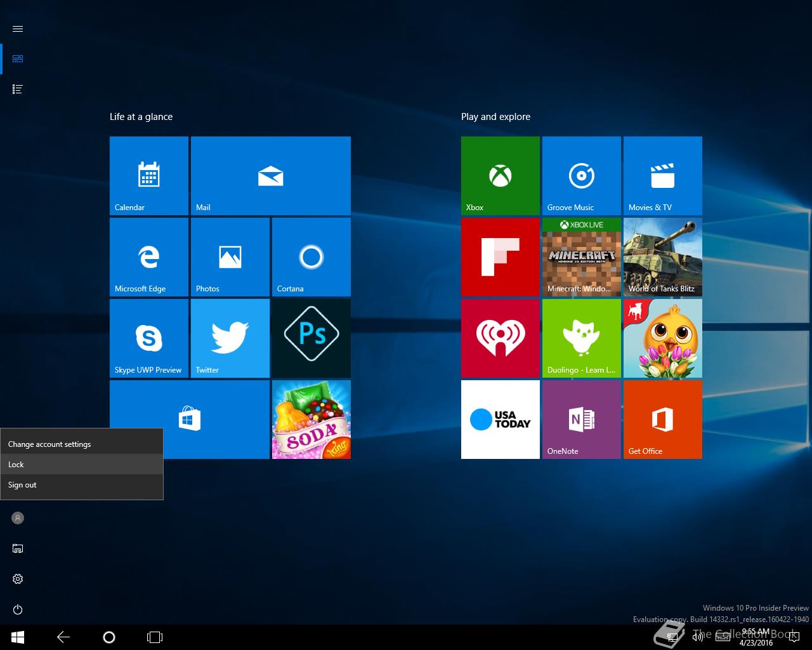This screenshot has width=812, height=650.
Task: Launch Skype UWP Preview tile
Action: tap(149, 338)
